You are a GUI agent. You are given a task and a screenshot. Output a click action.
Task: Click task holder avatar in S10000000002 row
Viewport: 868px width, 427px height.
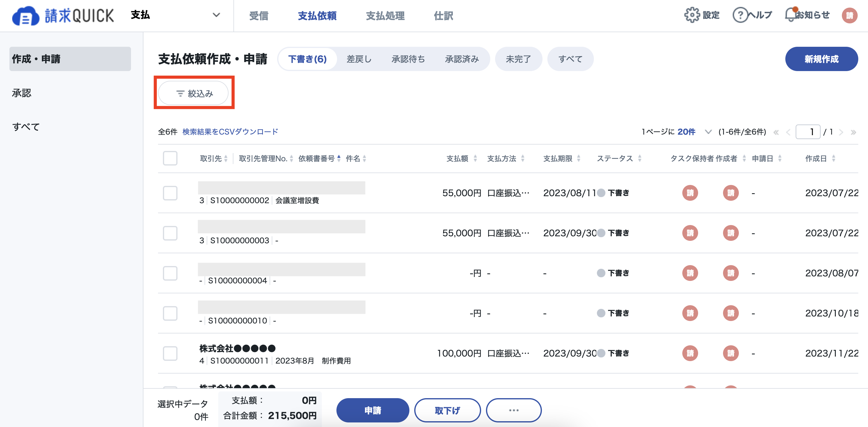(x=690, y=193)
